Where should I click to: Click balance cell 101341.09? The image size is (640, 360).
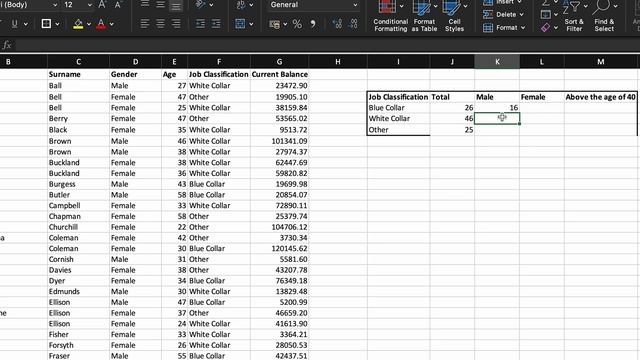[x=280, y=141]
